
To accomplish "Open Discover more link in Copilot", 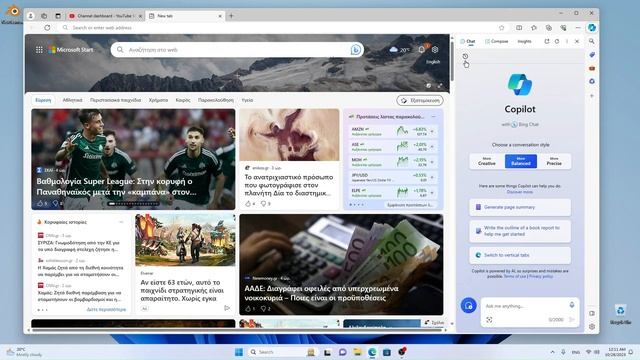I will click(x=520, y=192).
